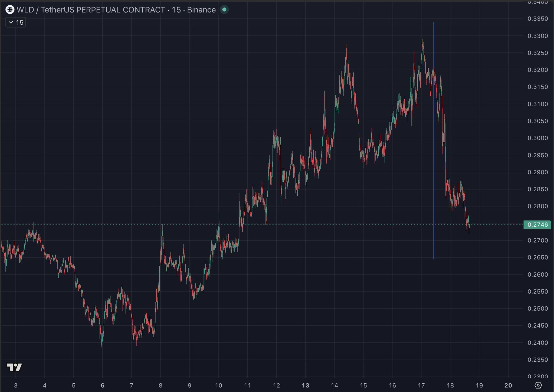Click the 0.2746 current price label
The height and width of the screenshot is (392, 554).
(537, 225)
